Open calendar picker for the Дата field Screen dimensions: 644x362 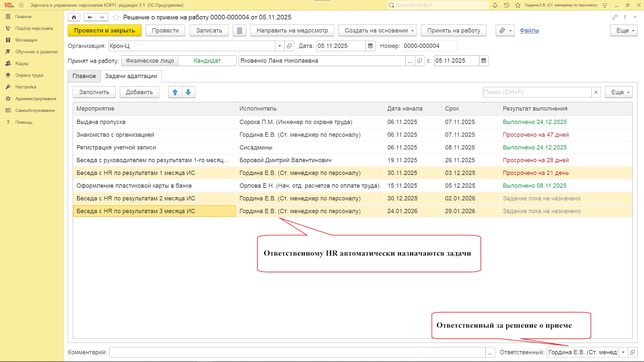coord(371,46)
